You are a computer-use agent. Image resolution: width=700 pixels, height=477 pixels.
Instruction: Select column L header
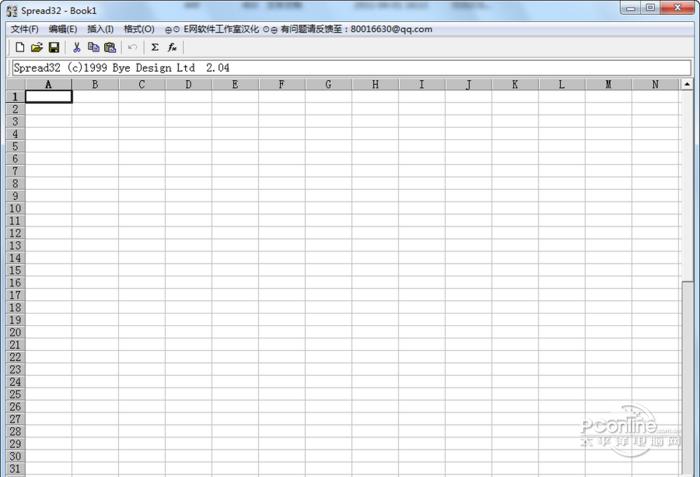pyautogui.click(x=562, y=84)
